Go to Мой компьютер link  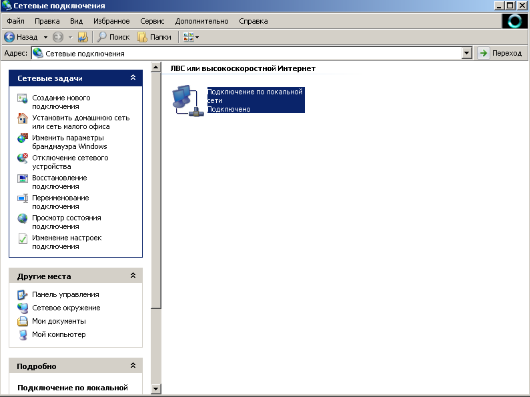(59, 334)
